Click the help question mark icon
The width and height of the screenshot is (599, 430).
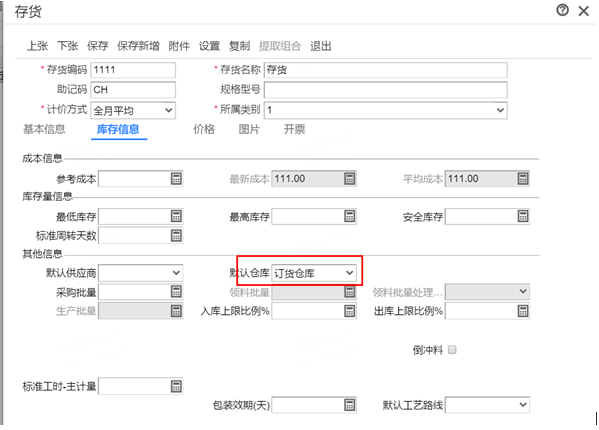(x=562, y=10)
